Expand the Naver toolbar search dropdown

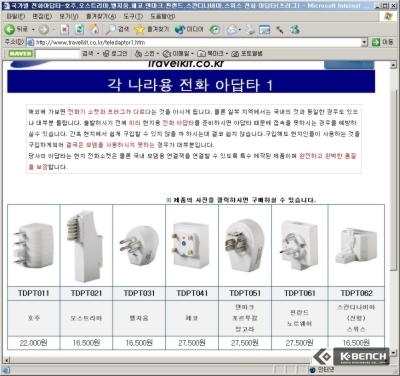pos(98,54)
